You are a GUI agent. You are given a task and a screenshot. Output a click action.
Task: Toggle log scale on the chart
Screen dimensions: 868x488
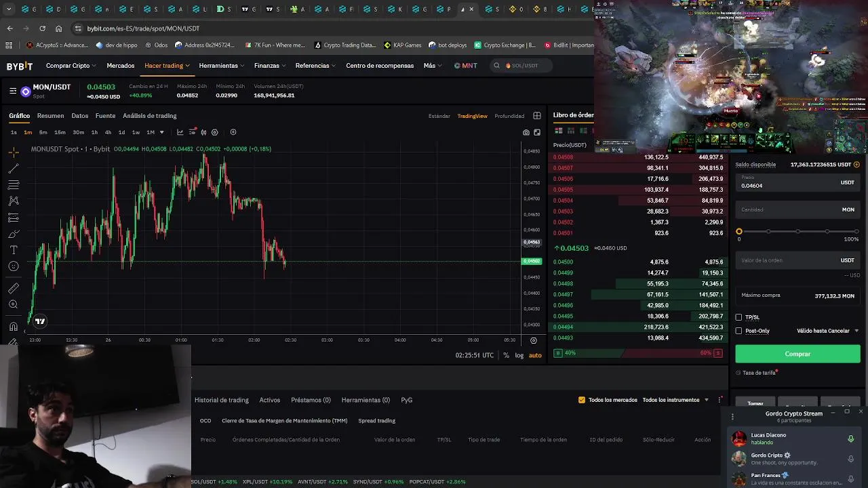pos(519,355)
